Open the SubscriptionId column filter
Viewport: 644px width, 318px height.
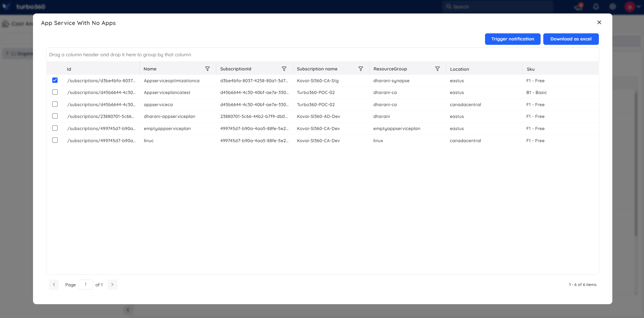point(284,69)
